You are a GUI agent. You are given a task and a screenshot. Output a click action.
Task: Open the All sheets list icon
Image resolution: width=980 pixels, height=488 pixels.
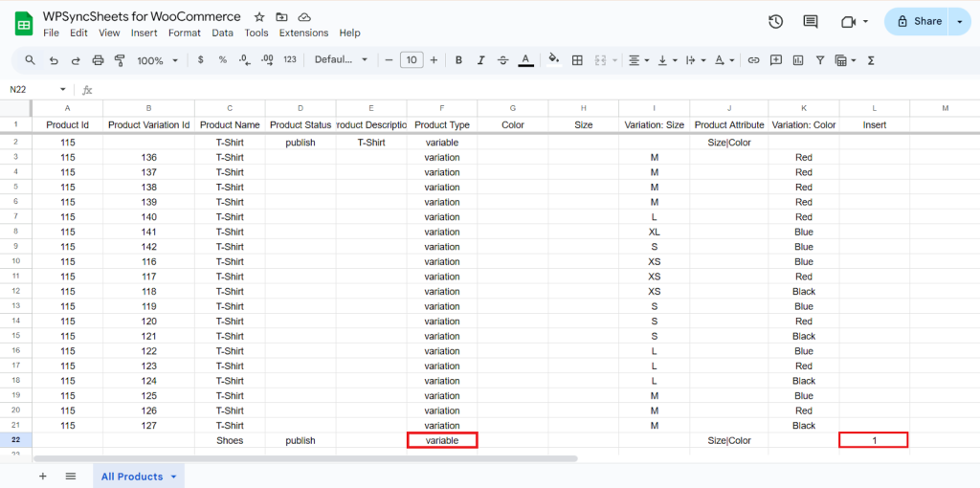click(x=71, y=477)
